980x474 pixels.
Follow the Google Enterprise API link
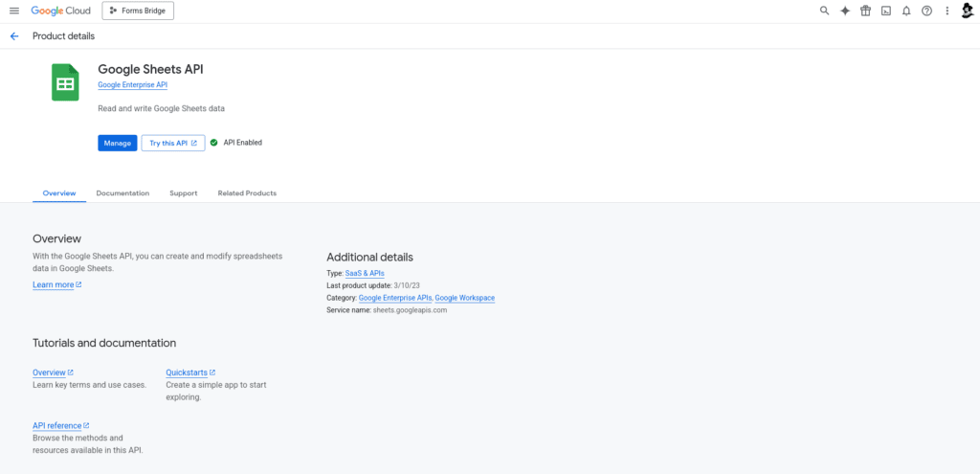(x=132, y=85)
